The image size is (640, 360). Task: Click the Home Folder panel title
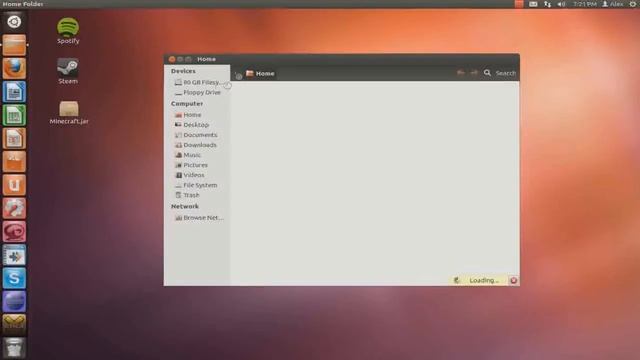coord(23,4)
